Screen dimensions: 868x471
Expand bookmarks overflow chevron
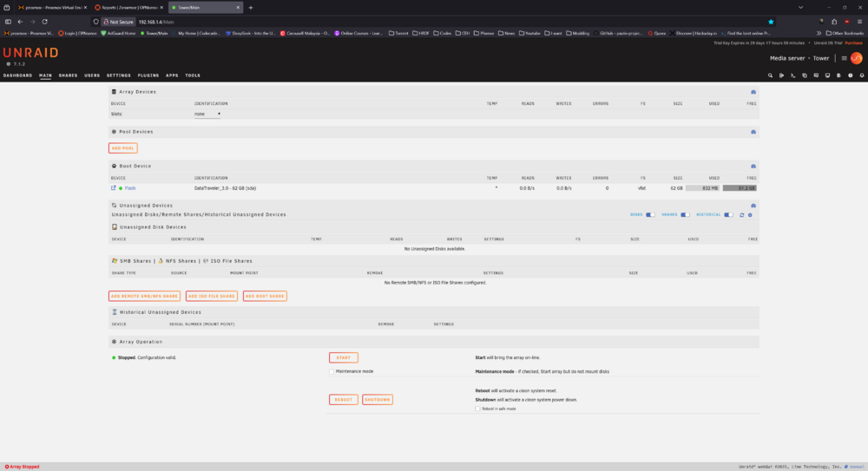tap(819, 33)
